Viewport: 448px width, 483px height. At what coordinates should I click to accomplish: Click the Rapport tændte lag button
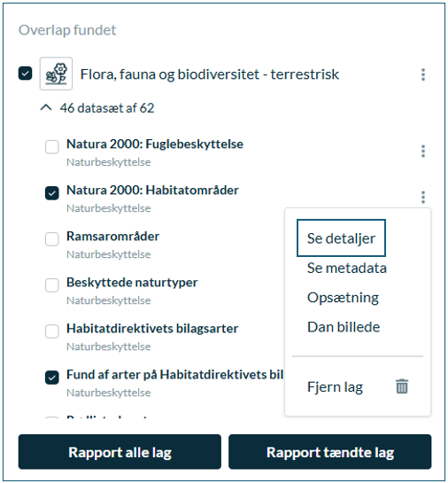coord(330,452)
